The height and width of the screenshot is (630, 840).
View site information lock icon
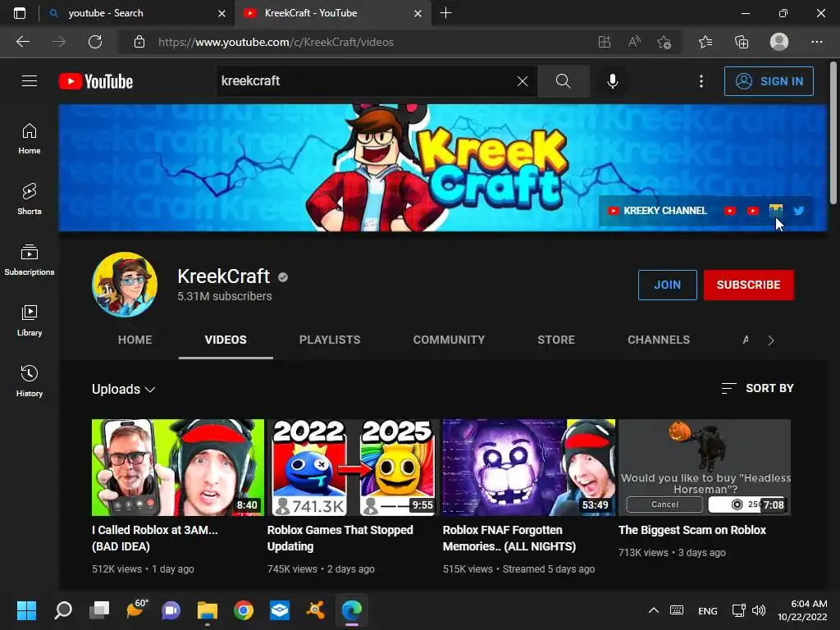click(139, 42)
